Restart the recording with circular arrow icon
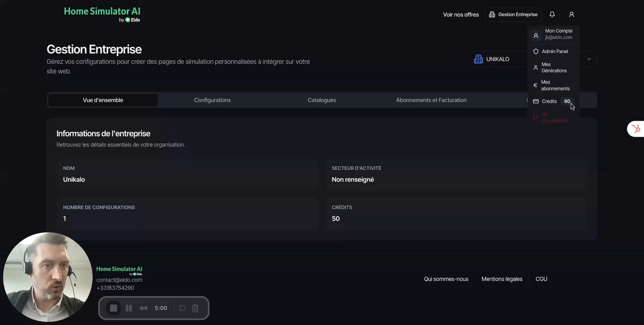644x325 pixels. click(x=182, y=308)
